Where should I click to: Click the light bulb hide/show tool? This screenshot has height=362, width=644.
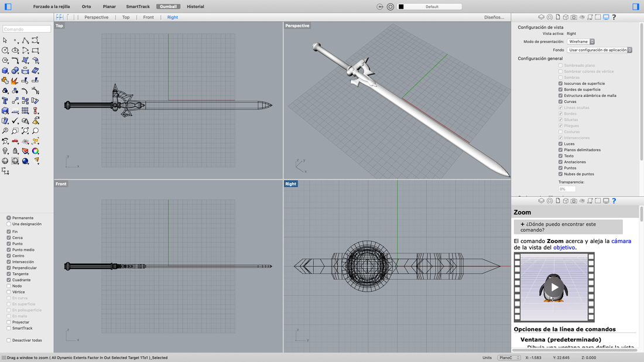[5, 151]
